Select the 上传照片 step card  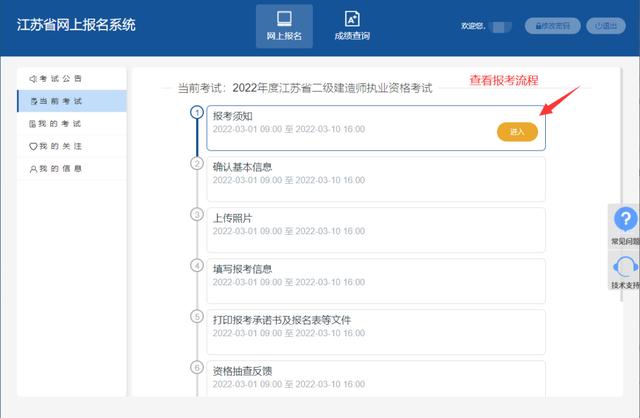(376, 229)
